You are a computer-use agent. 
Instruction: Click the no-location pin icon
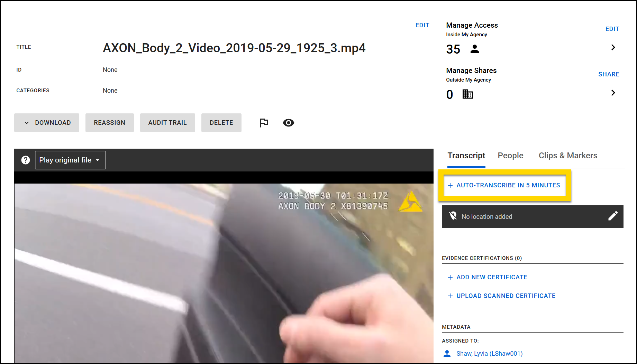(x=453, y=216)
